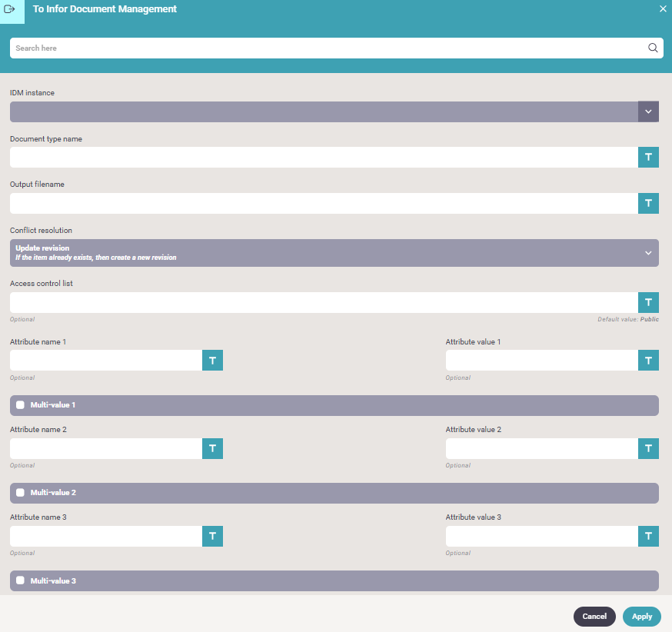This screenshot has height=632, width=672.
Task: Enable the Multi-value 2 checkbox
Action: click(20, 493)
